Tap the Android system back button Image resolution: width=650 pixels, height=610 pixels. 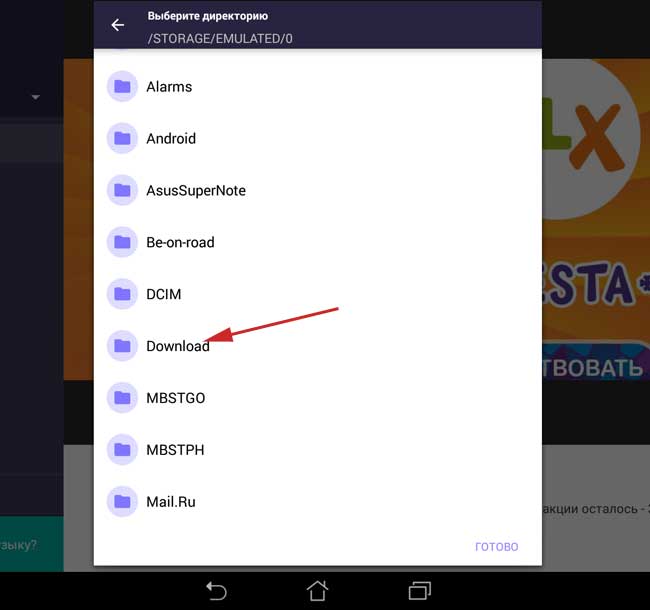pyautogui.click(x=216, y=591)
